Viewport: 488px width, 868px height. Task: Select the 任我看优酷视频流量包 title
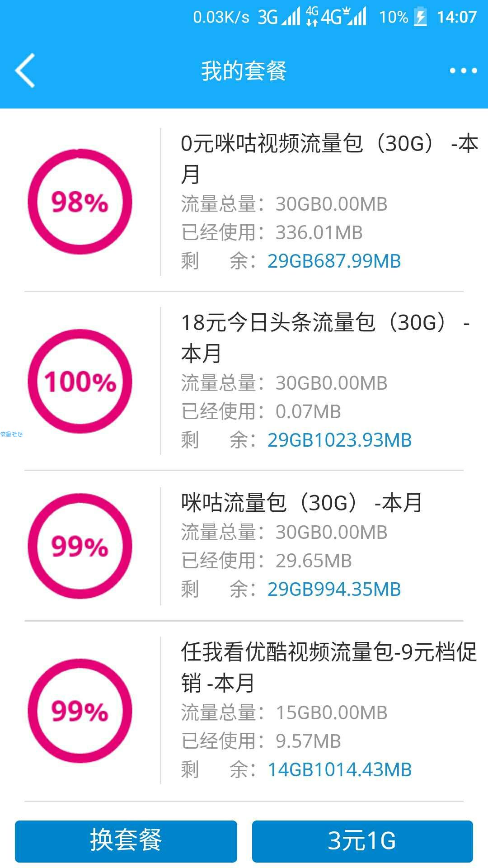pyautogui.click(x=329, y=667)
